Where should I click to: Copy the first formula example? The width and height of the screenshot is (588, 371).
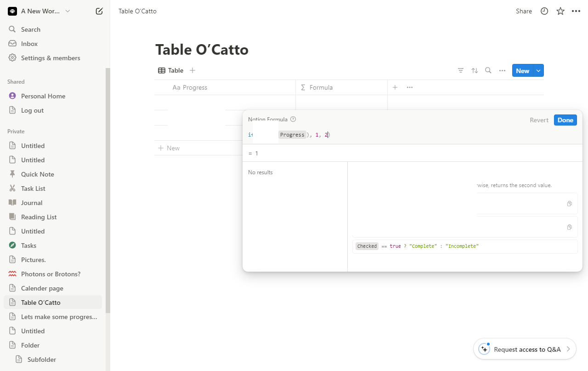[x=569, y=204]
